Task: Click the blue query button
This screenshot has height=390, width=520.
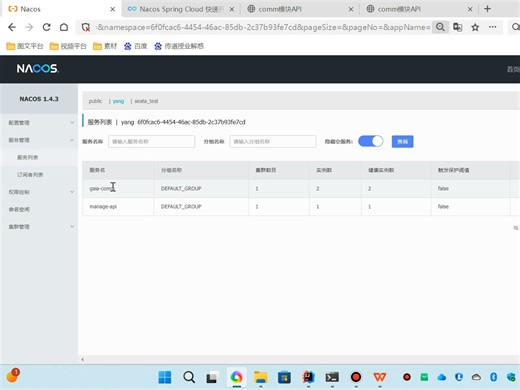Action: [x=402, y=141]
